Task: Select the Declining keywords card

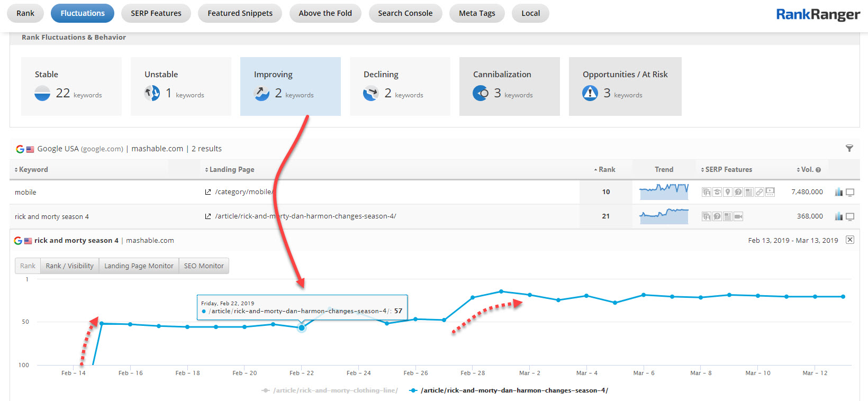Action: (400, 86)
